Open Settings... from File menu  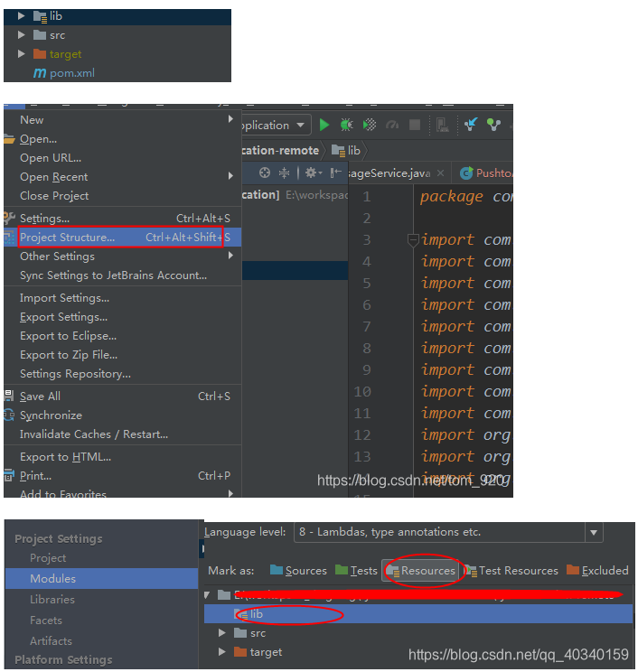[123, 219]
